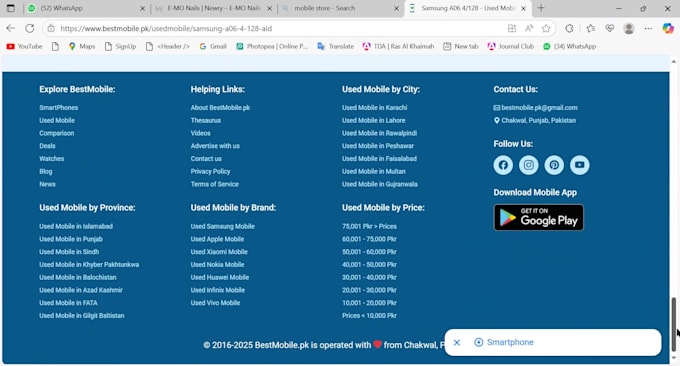
Task: Close the Smartphone popup with X
Action: [x=457, y=343]
